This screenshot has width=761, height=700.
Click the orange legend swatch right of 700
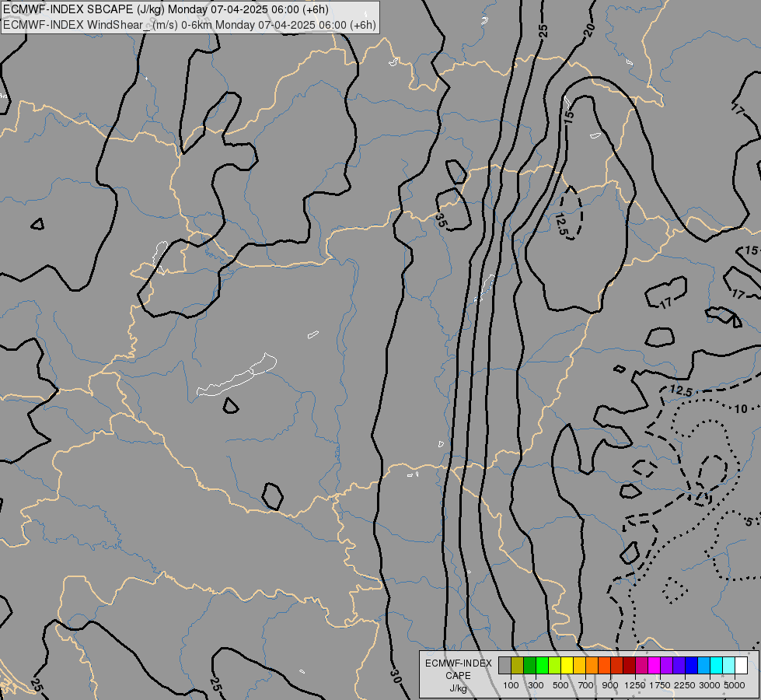pyautogui.click(x=592, y=666)
